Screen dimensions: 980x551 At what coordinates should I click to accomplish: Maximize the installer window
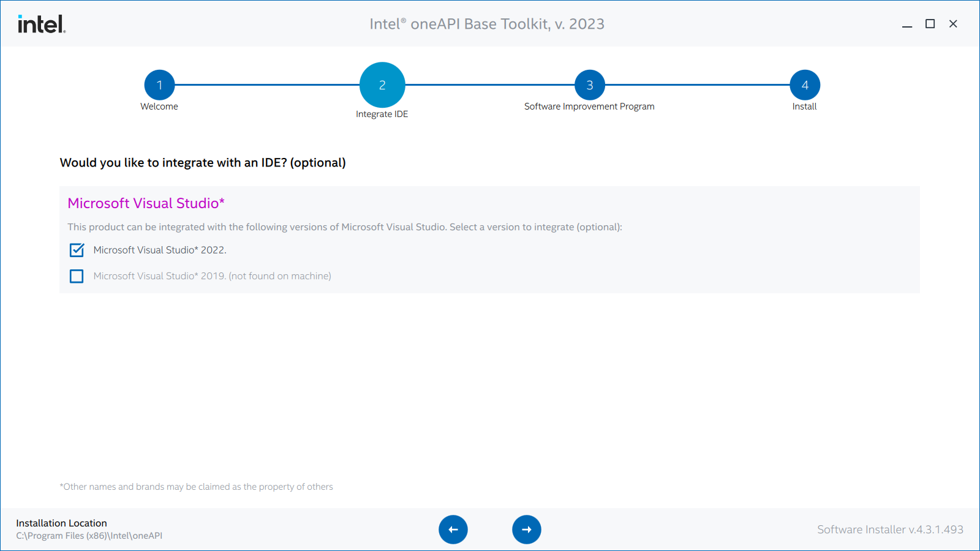coord(930,24)
